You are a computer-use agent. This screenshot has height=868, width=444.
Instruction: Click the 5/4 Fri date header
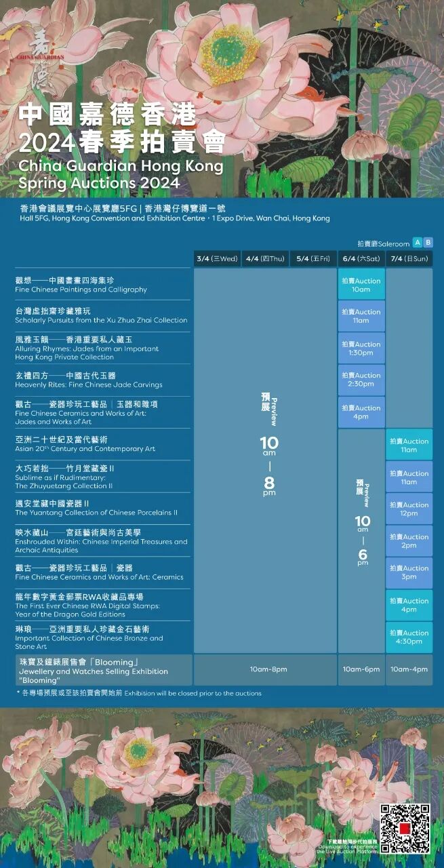pyautogui.click(x=313, y=259)
